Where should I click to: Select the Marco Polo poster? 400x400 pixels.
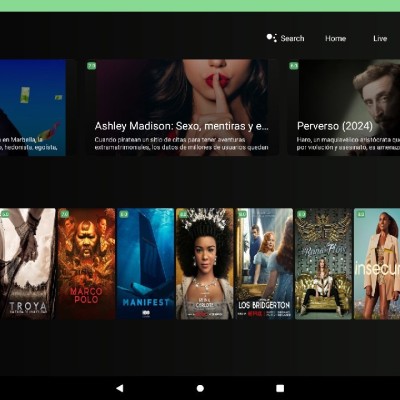pos(86,264)
